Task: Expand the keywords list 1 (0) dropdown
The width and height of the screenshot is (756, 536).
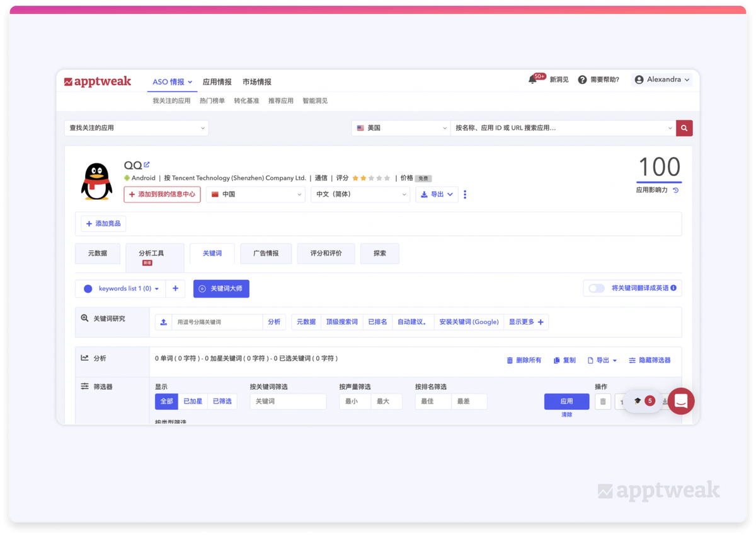Action: [121, 289]
